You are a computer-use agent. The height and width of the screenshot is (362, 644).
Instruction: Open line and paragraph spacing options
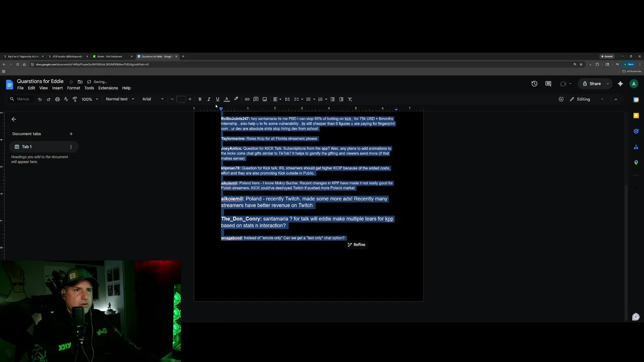(x=287, y=99)
